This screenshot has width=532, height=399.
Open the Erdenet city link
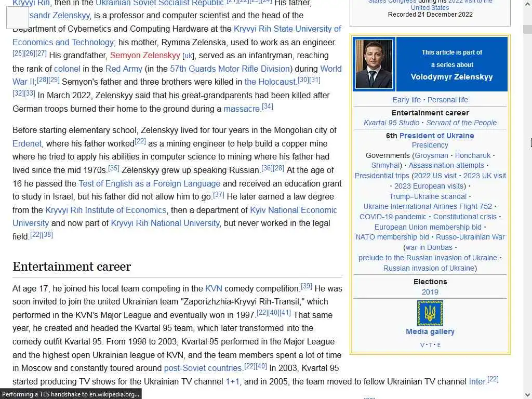point(27,144)
